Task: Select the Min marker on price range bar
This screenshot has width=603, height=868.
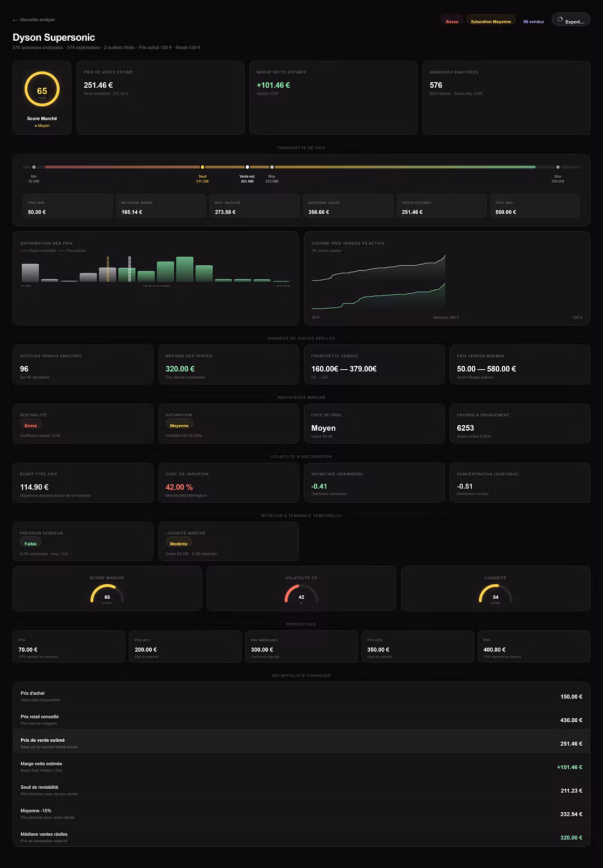Action: click(34, 167)
